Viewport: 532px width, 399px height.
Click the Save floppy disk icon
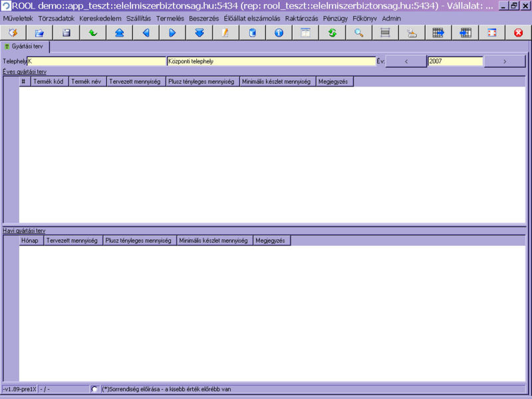[66, 33]
